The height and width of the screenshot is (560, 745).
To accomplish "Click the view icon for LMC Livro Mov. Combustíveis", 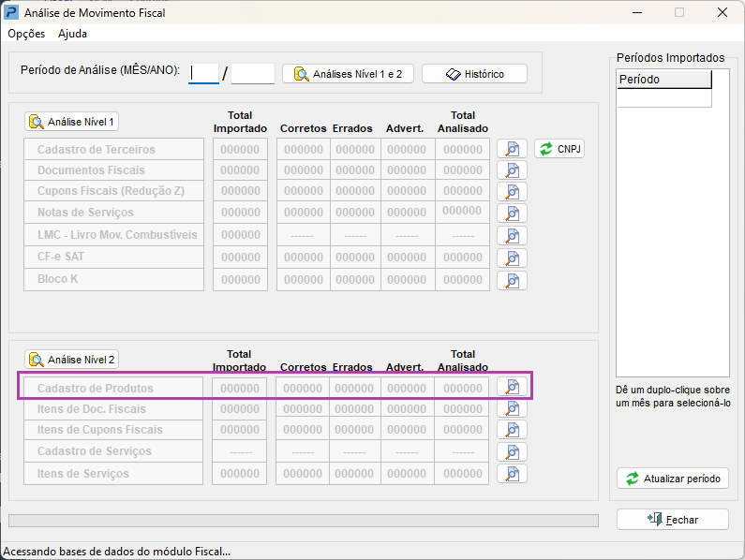I will pyautogui.click(x=512, y=236).
